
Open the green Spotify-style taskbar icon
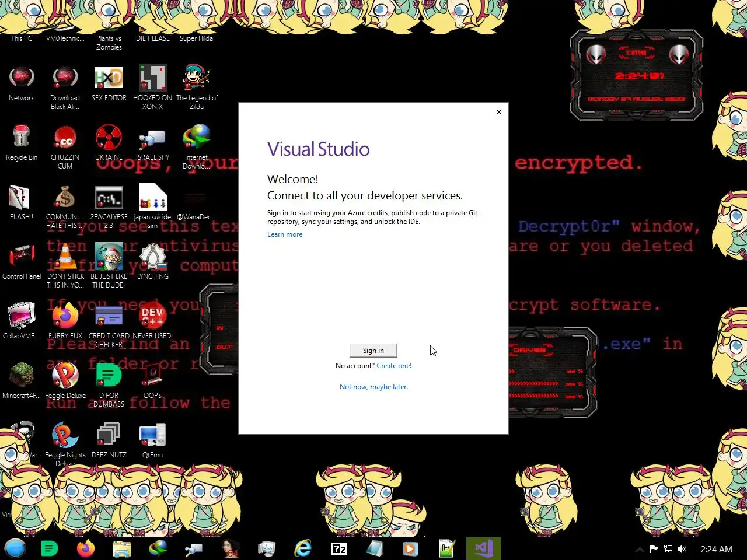click(50, 548)
